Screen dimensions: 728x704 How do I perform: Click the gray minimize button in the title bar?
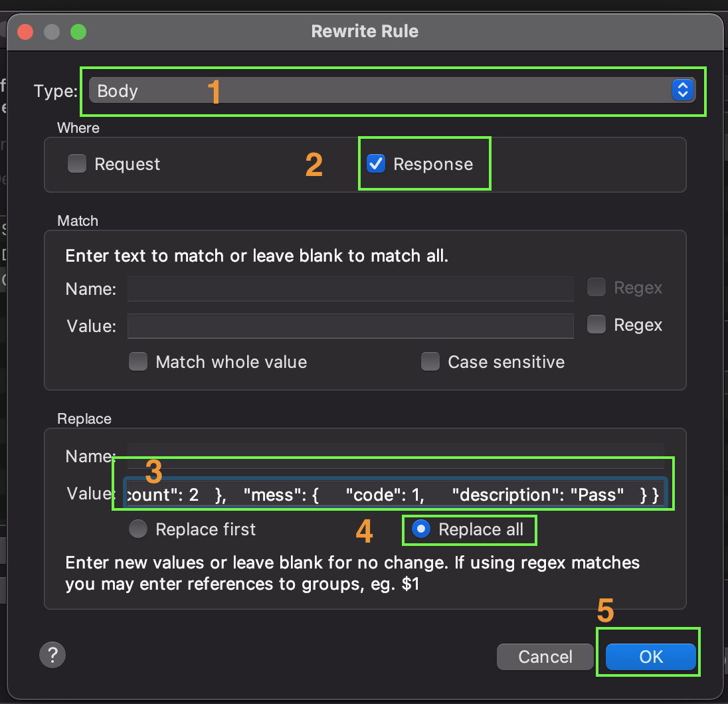point(52,32)
